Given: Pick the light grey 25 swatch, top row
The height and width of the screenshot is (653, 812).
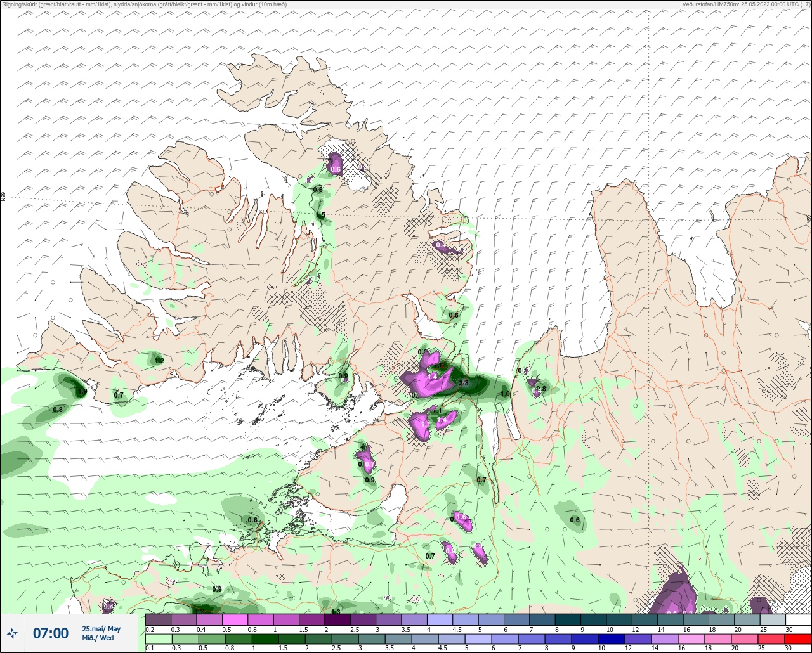Looking at the screenshot, I should click(x=773, y=619).
